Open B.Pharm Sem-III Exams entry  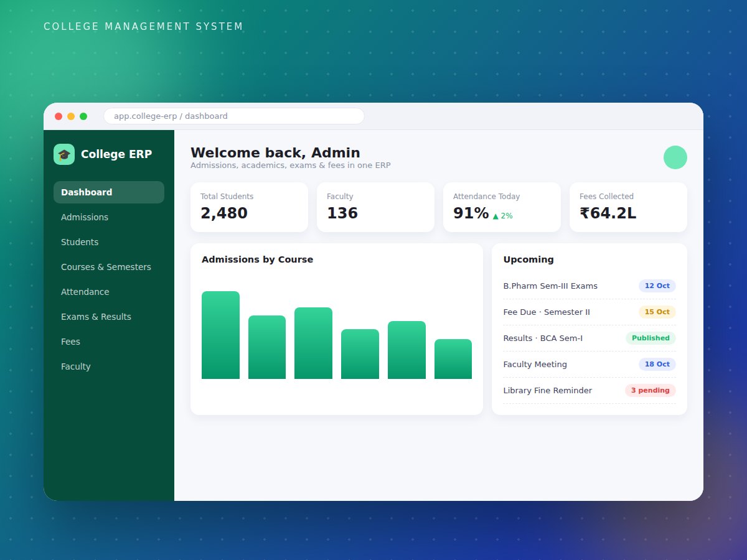click(590, 286)
